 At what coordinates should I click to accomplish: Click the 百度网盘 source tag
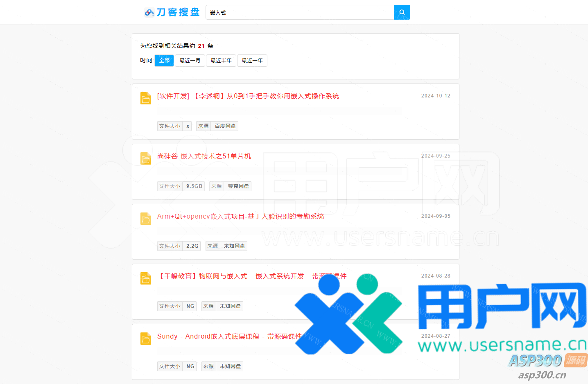[225, 126]
